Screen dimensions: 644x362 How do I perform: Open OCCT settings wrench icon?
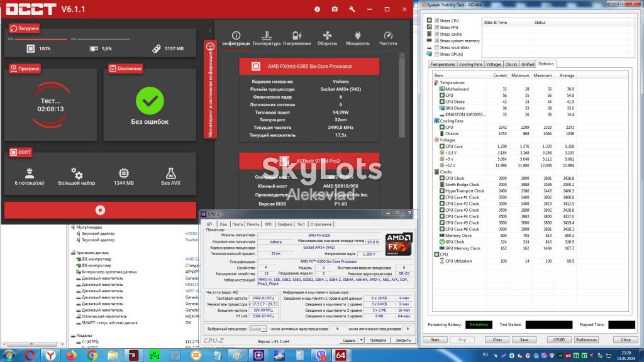coord(352,9)
